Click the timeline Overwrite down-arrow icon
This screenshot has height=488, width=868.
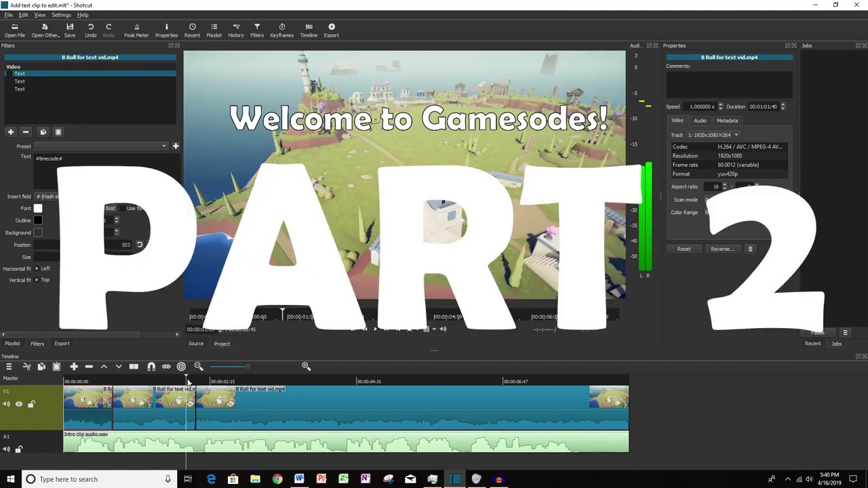(119, 367)
